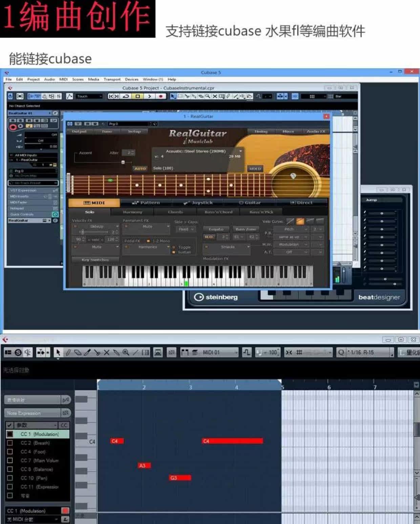Open the Touch automation mode dropdown
420x524 pixels.
[x=89, y=96]
